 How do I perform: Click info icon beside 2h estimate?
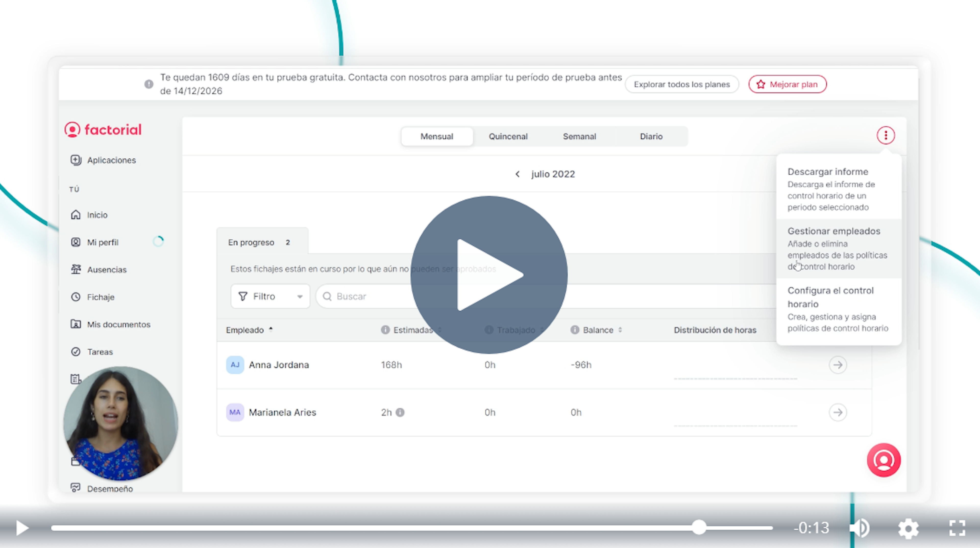click(400, 412)
